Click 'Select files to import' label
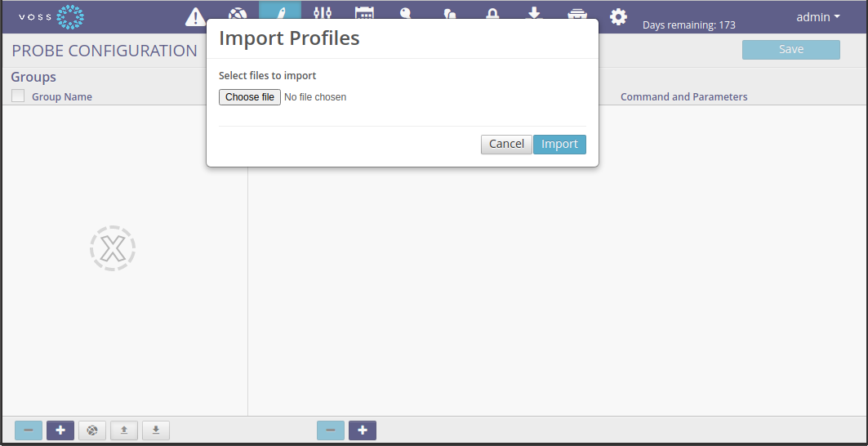The height and width of the screenshot is (446, 868). click(x=267, y=76)
